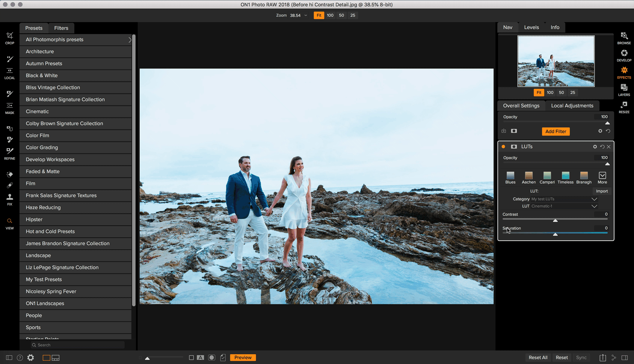Open the Category dropdown My test LUTs
The image size is (634, 364).
[564, 199]
